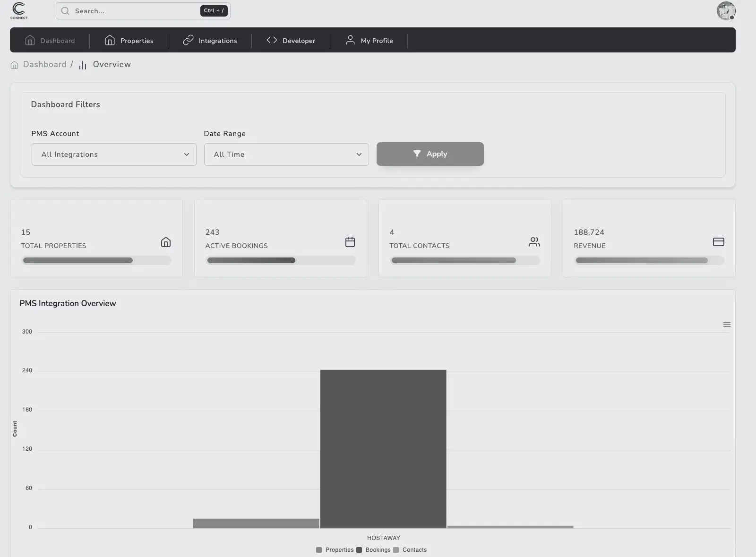
Task: Click the Active Bookings progress bar
Action: pyautogui.click(x=281, y=260)
